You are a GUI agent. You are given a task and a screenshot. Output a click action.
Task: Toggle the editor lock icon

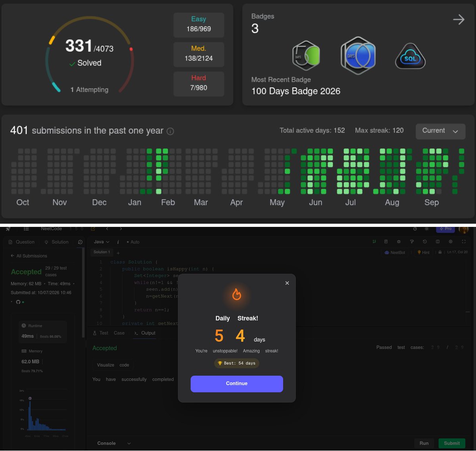(x=440, y=252)
